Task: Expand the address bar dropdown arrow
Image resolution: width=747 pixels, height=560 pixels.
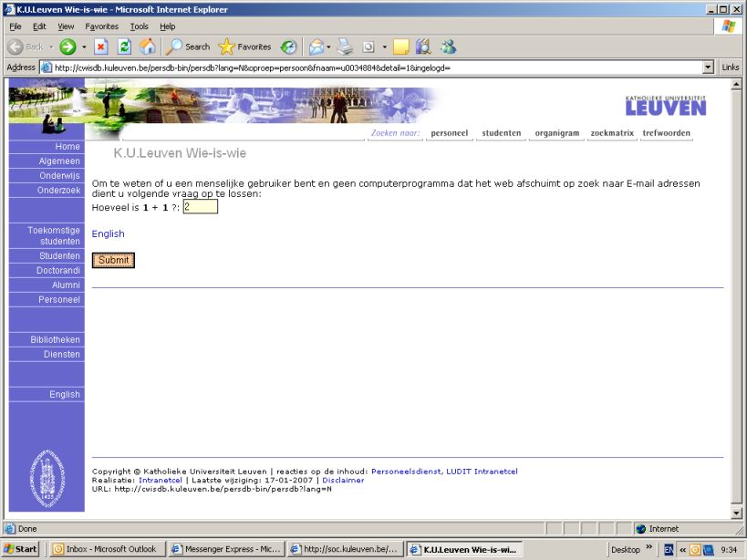Action: tap(708, 67)
